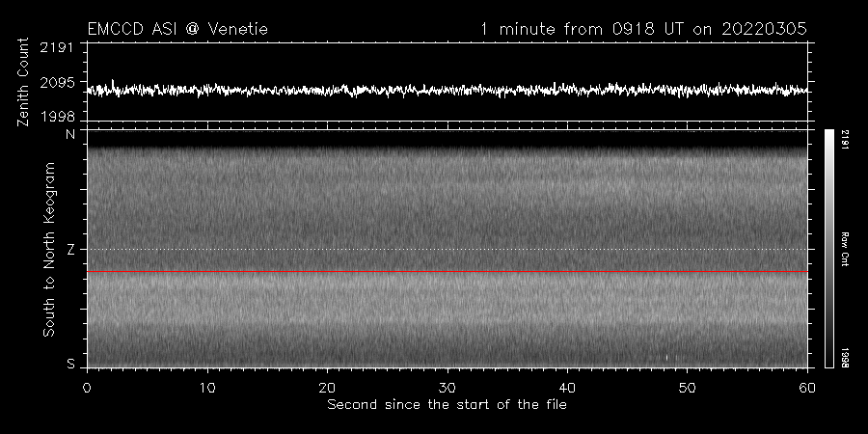Click the 30 second tick label
This screenshot has height=434, width=868.
click(x=448, y=388)
